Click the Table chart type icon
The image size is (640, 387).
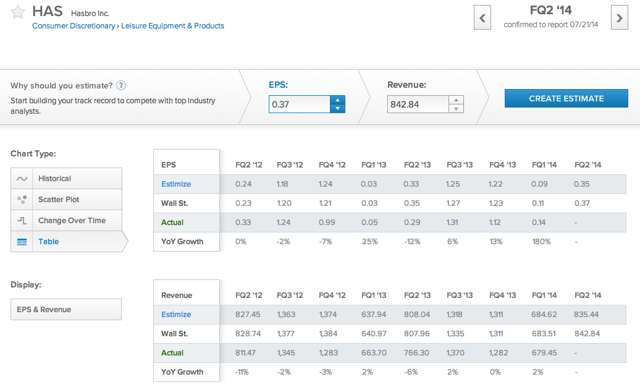pyautogui.click(x=22, y=242)
